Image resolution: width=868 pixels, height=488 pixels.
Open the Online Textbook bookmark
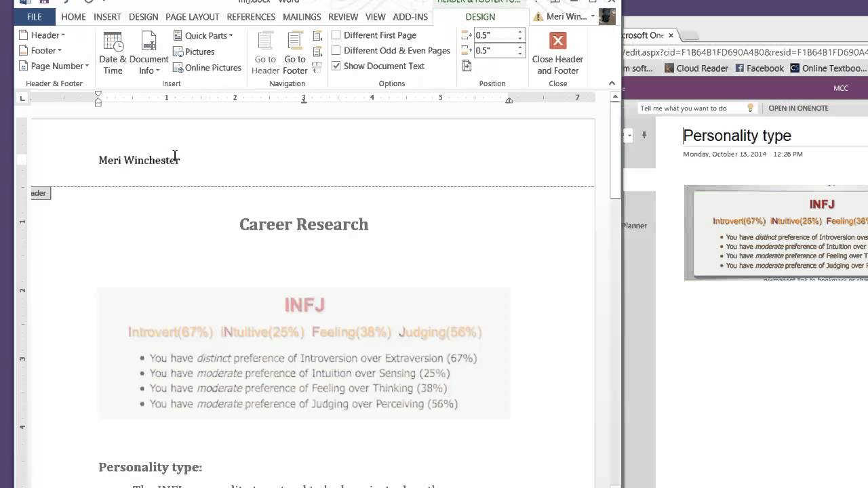coord(828,68)
